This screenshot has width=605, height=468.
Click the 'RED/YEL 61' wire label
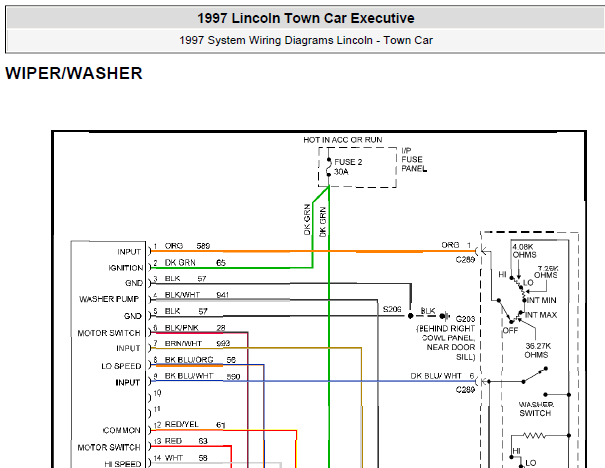(x=195, y=424)
